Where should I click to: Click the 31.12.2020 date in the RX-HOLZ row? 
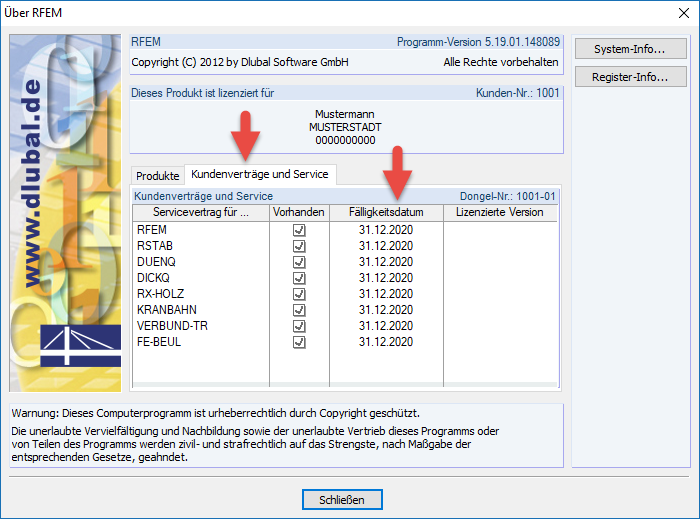(x=386, y=294)
